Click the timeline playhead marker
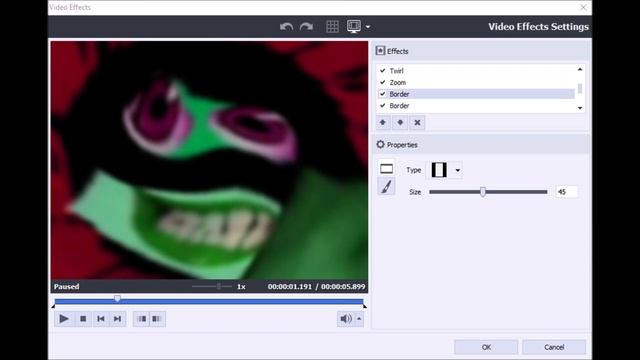This screenshot has width=640, height=360. [118, 299]
